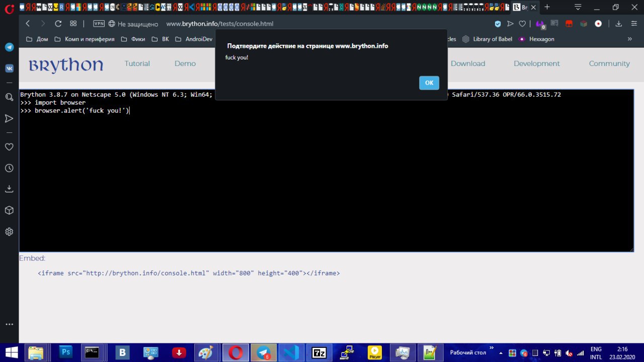
Task: Open downloads panel from the Opera sidebar
Action: click(x=9, y=189)
